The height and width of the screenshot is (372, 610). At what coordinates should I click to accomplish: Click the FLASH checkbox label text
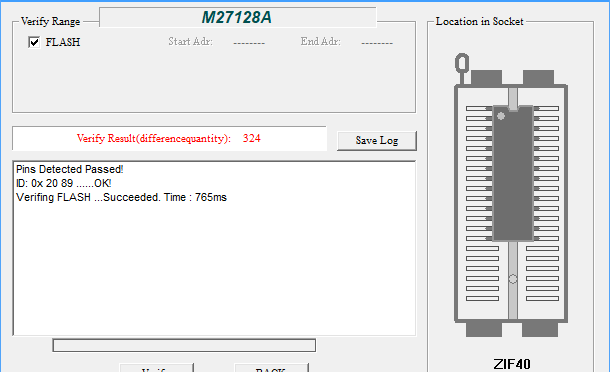[x=63, y=42]
